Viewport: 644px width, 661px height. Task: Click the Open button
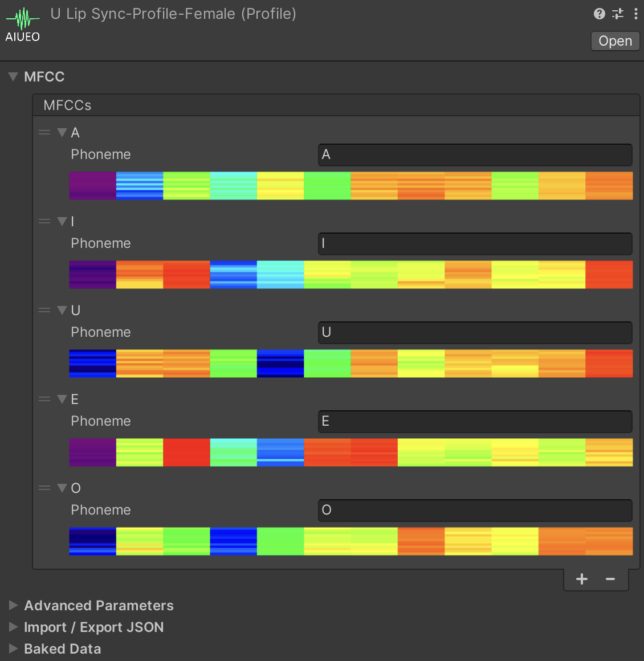[x=616, y=41]
